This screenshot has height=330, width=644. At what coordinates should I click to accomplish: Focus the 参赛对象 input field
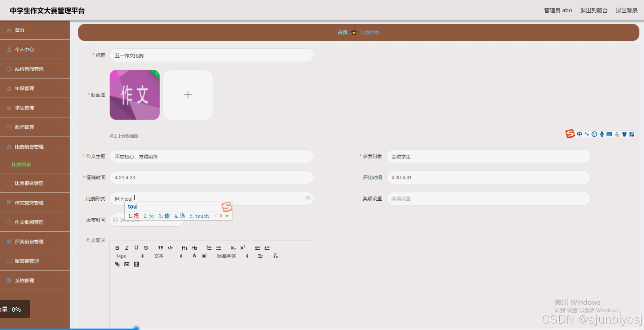click(488, 156)
